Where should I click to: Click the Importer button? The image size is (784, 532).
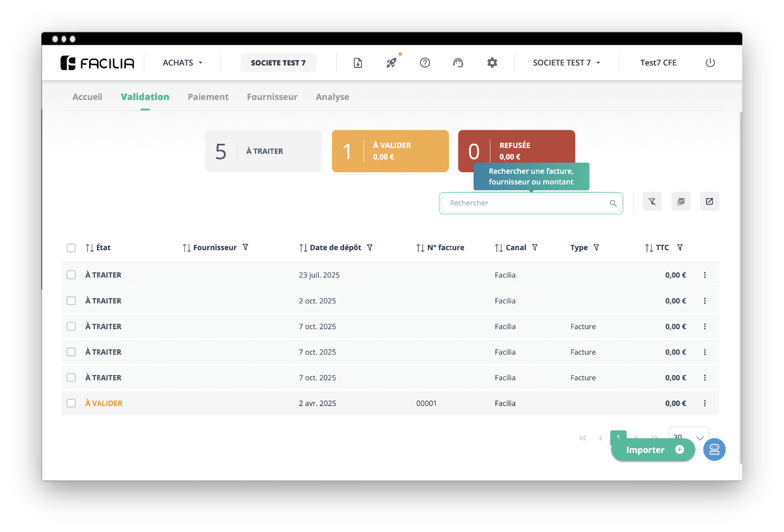653,450
